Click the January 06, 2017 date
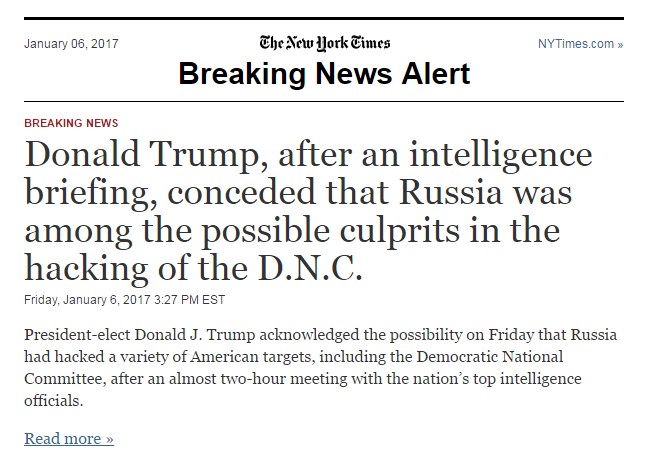Image resolution: width=647 pixels, height=458 pixels. [71, 44]
